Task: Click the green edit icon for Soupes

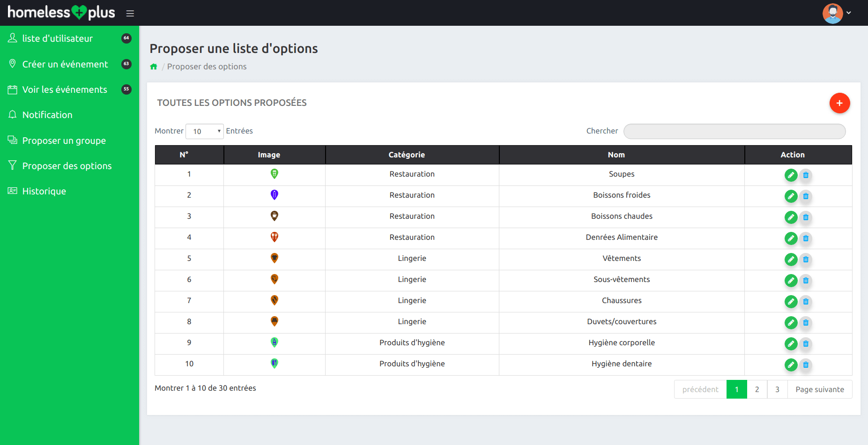Action: pos(791,175)
